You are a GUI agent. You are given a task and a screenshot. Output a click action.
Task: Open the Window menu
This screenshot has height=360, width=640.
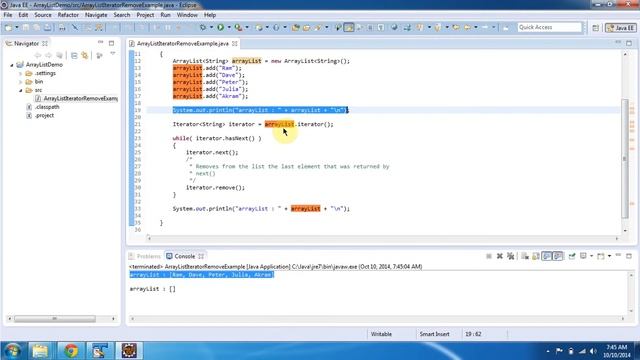[x=187, y=15]
